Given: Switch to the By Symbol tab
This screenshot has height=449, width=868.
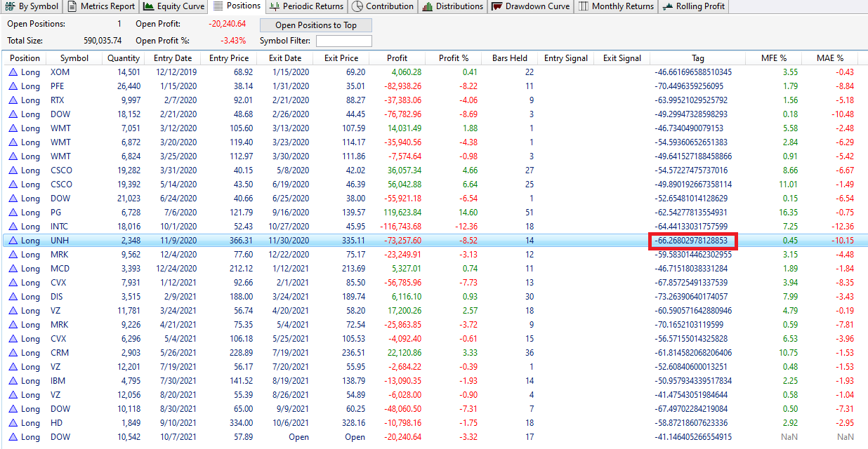Looking at the screenshot, I should coord(32,6).
